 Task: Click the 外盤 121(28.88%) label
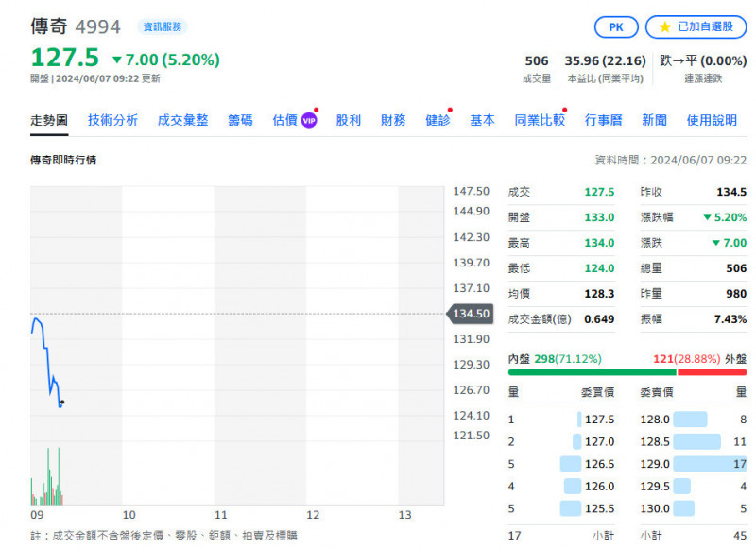(x=699, y=359)
